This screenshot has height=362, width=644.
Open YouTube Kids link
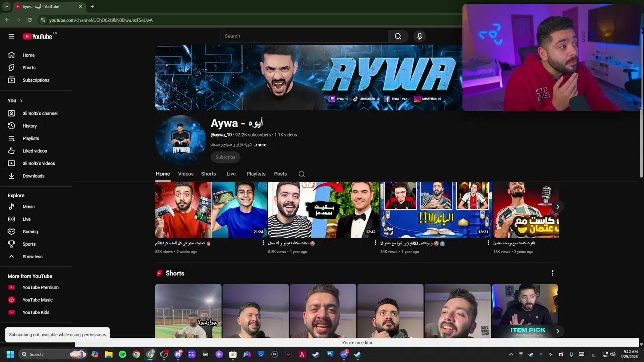click(x=36, y=312)
